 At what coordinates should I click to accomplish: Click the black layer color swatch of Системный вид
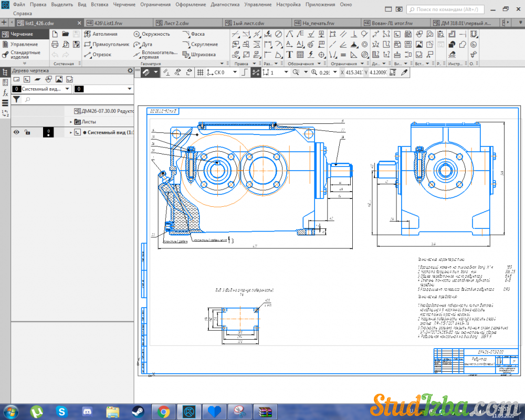point(48,132)
